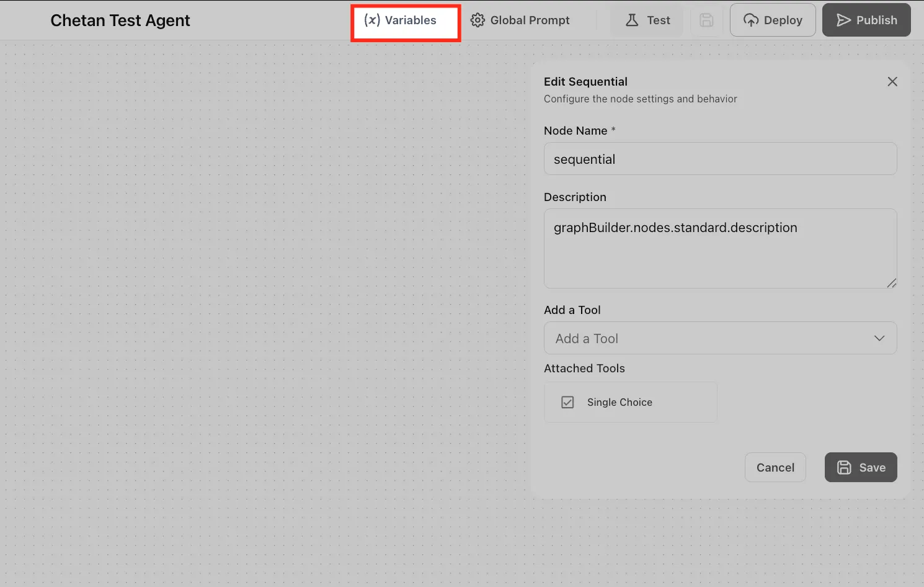
Task: Open the Global Prompt menu item
Action: pyautogui.click(x=530, y=20)
